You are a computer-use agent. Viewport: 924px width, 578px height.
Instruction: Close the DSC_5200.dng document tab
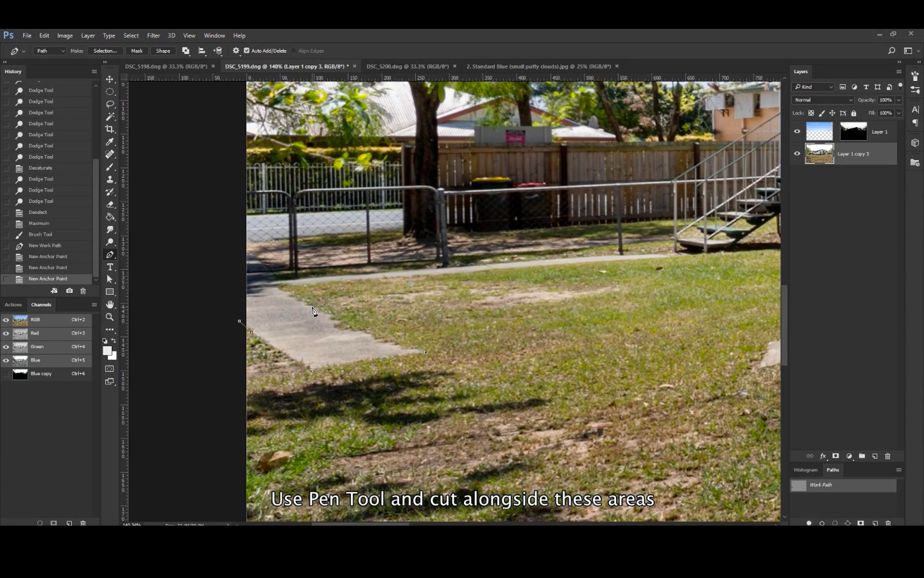455,66
